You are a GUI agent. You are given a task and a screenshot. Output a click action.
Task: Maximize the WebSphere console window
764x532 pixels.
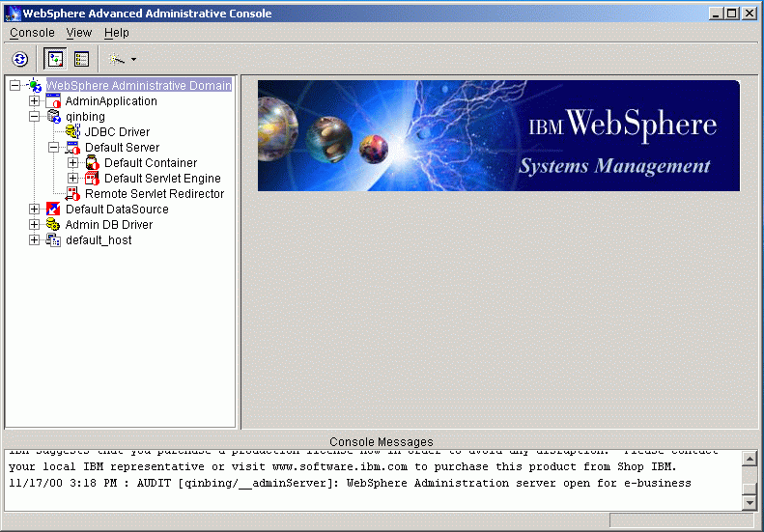(732, 14)
